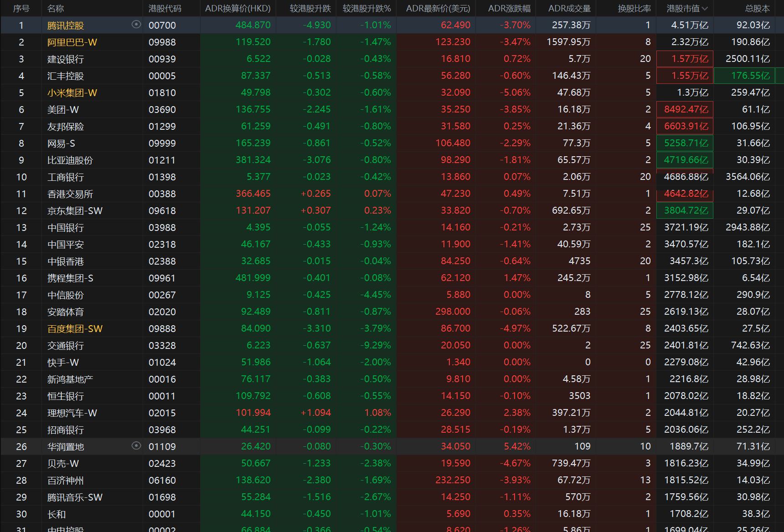Click ADR price 366.465 for 香港交易所
Viewport: 784px width, 532px height.
[253, 194]
